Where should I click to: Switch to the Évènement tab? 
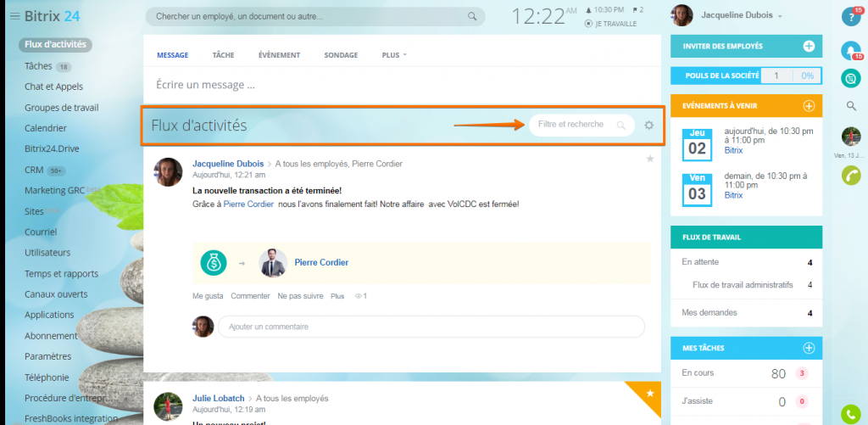coord(279,55)
